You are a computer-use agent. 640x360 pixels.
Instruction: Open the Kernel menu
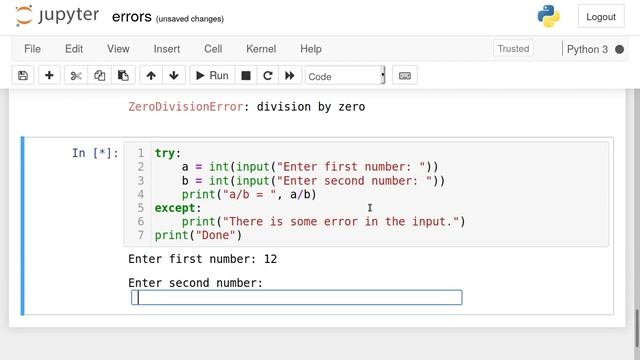[261, 49]
